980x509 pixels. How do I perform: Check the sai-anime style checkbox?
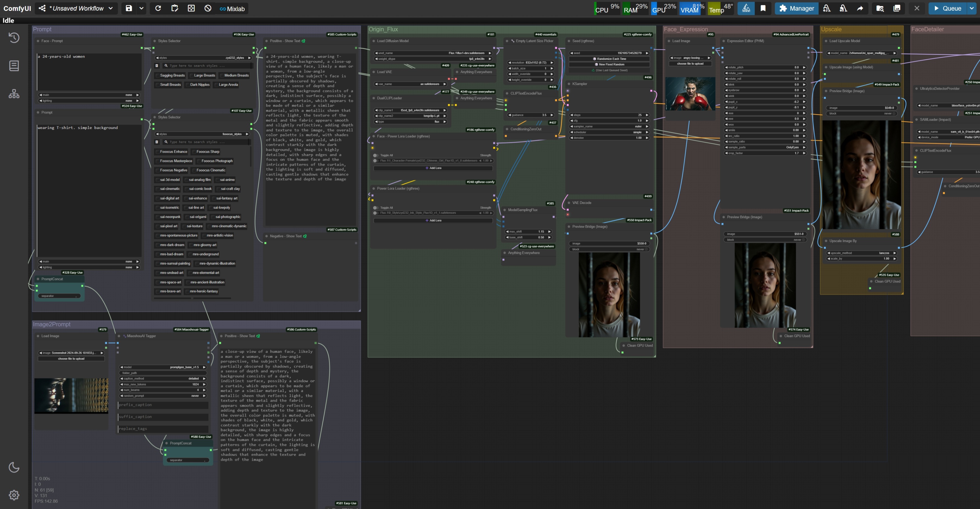(x=217, y=180)
